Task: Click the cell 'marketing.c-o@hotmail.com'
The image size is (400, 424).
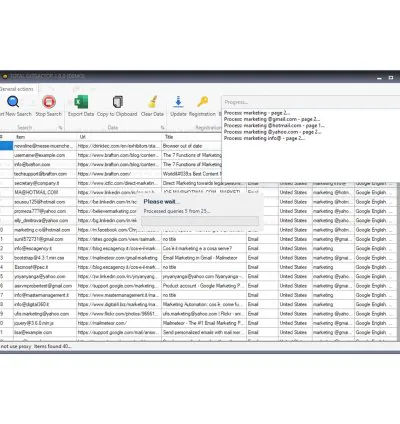Action: pos(45,230)
